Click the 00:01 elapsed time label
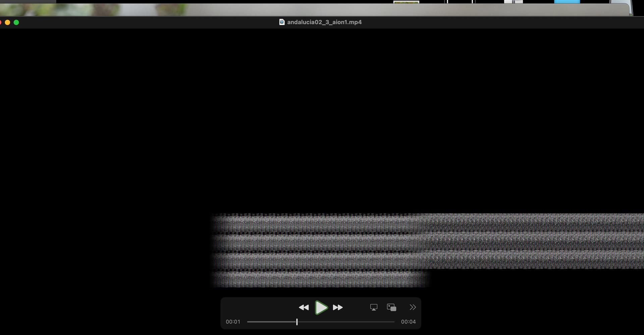This screenshot has height=335, width=644. [233, 322]
